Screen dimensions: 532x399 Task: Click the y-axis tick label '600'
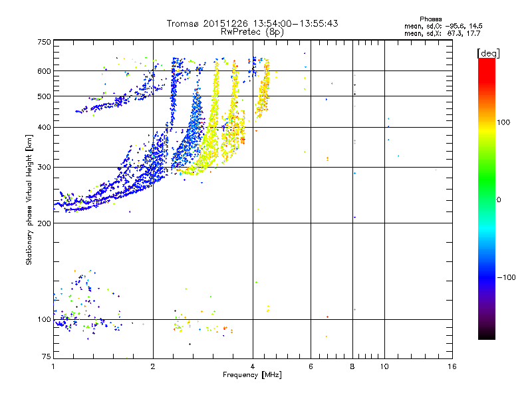(x=44, y=71)
